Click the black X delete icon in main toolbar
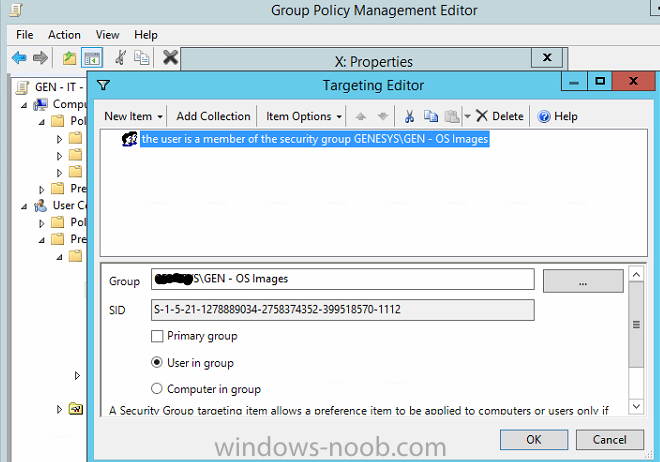The width and height of the screenshot is (660, 462). (x=170, y=58)
